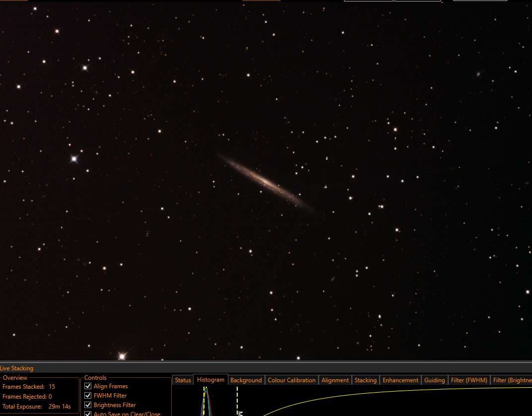Screen dimensions: 532x416
Task: Open the Filter (Brightness) tab
Action: [512, 380]
